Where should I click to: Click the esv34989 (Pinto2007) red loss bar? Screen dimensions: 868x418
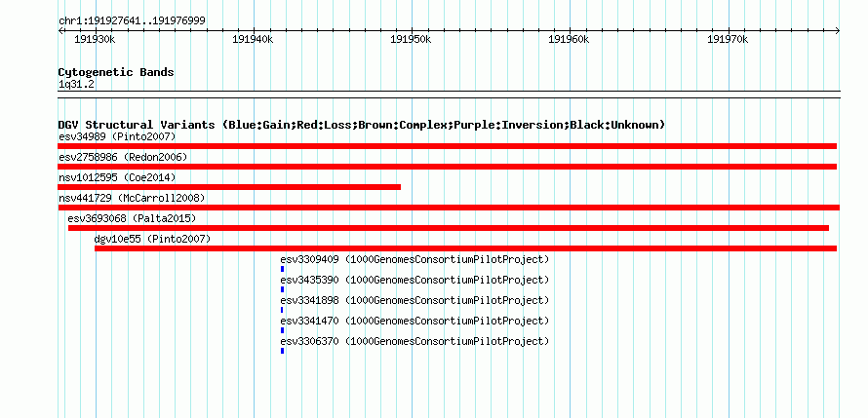[x=448, y=146]
